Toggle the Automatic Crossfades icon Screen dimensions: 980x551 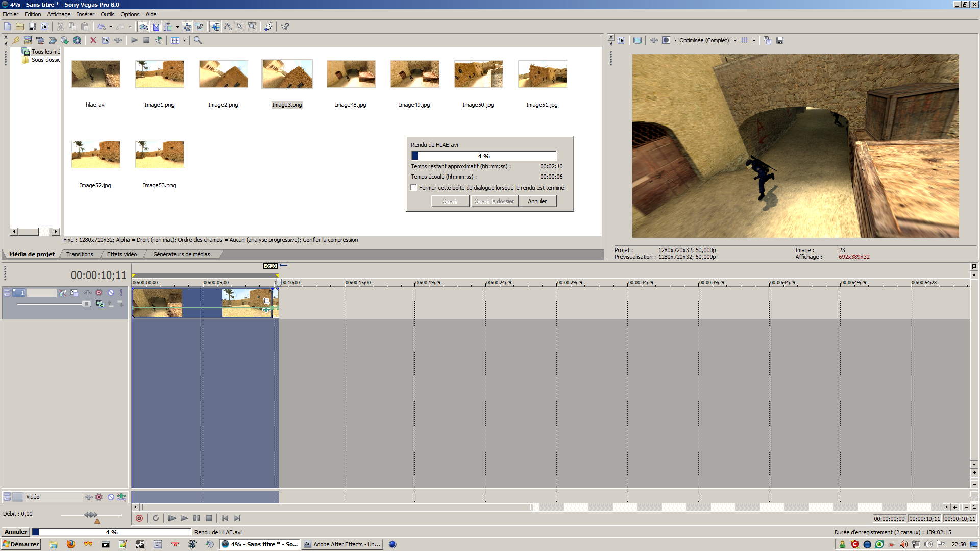[x=156, y=27]
